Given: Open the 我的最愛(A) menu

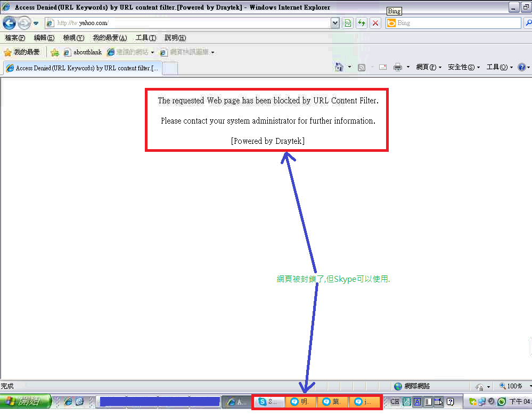Looking at the screenshot, I should (110, 38).
